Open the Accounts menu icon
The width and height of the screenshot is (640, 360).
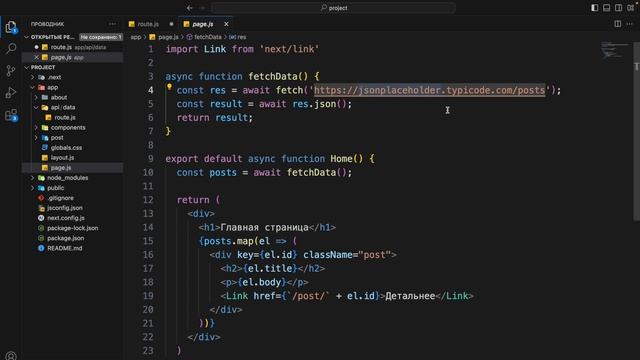click(x=11, y=356)
